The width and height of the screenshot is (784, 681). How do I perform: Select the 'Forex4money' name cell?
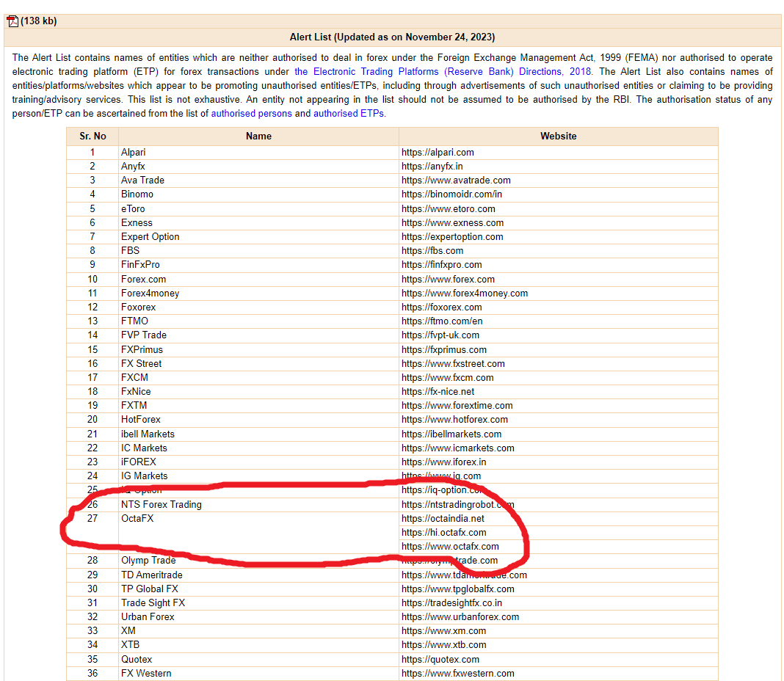258,294
